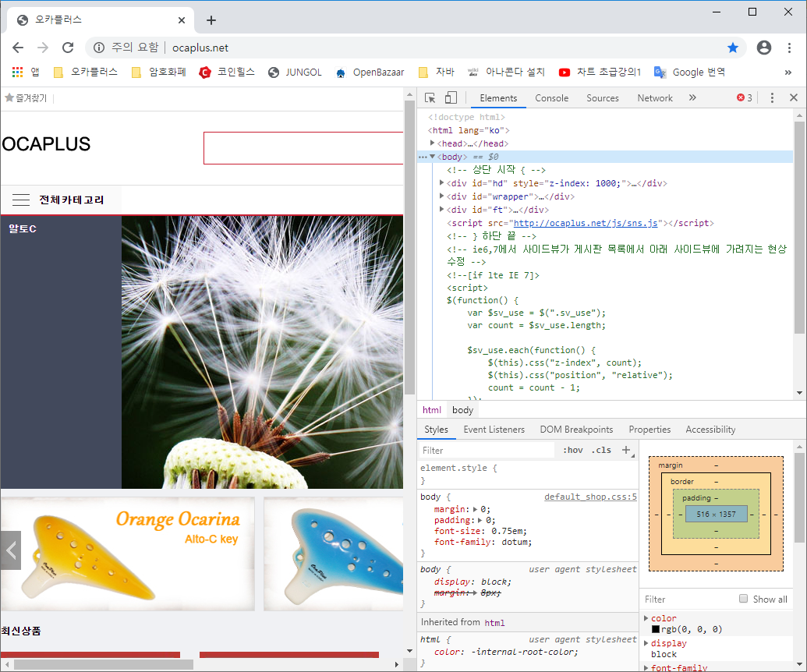The width and height of the screenshot is (807, 672).
Task: Open DevTools customize three-dot menu
Action: pyautogui.click(x=772, y=97)
